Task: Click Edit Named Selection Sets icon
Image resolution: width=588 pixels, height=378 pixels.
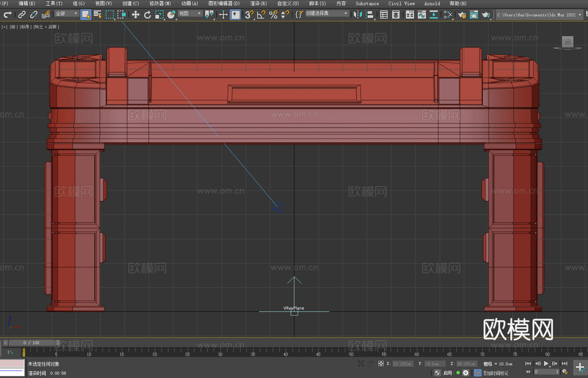Action: (x=299, y=14)
